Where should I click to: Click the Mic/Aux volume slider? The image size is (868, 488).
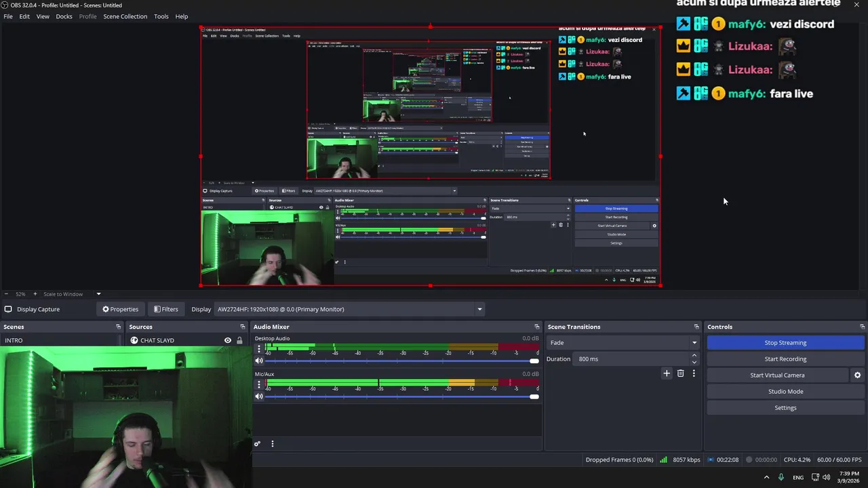(x=403, y=396)
